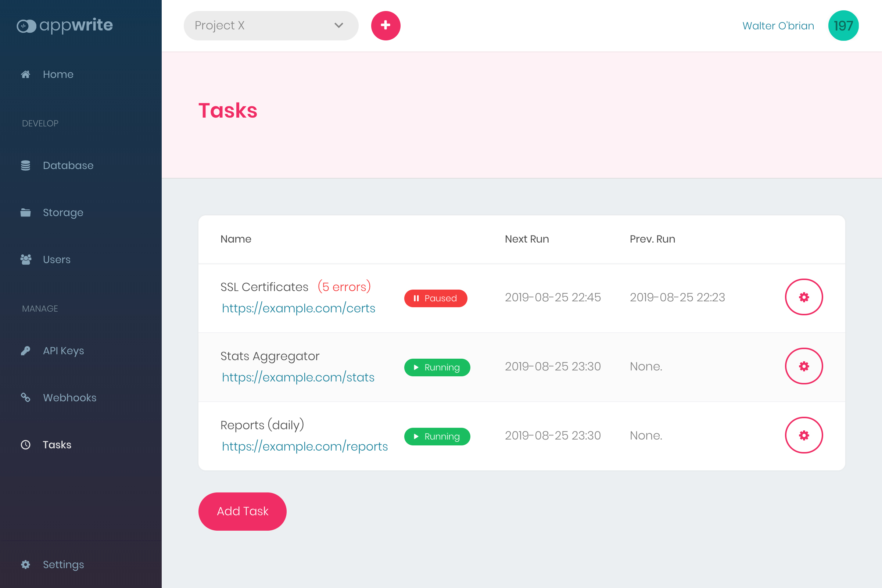The image size is (882, 588).
Task: Click the Webhooks link icon
Action: (25, 398)
